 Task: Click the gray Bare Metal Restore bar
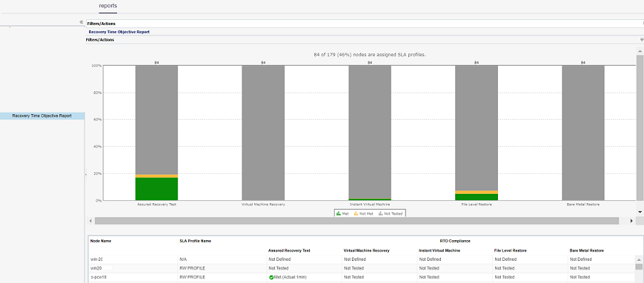coord(583,133)
